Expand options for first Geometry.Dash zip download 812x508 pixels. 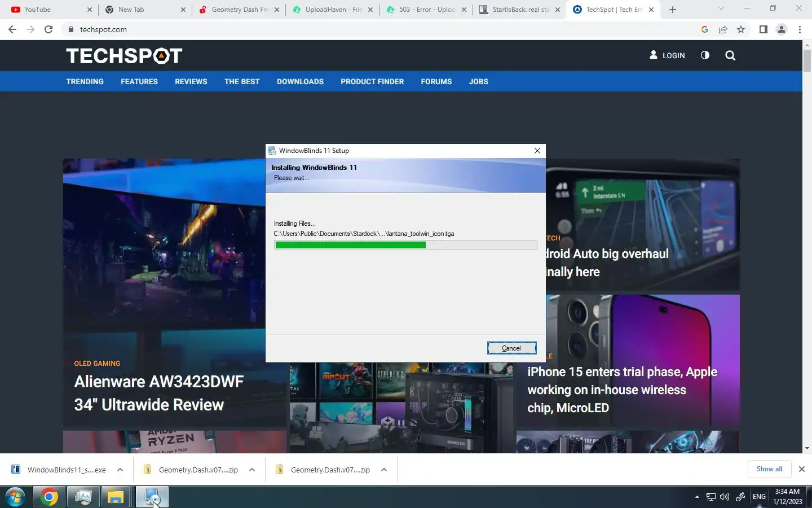click(x=252, y=470)
